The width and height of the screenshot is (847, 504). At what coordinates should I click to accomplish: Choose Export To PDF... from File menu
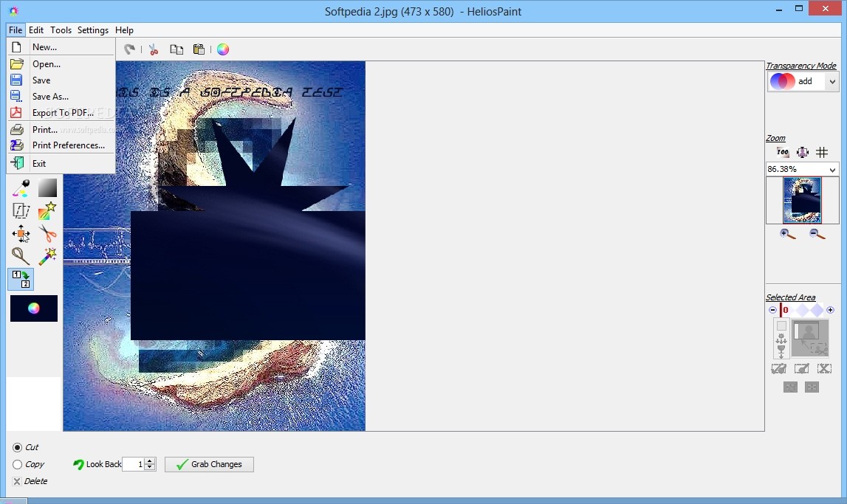pyautogui.click(x=61, y=112)
